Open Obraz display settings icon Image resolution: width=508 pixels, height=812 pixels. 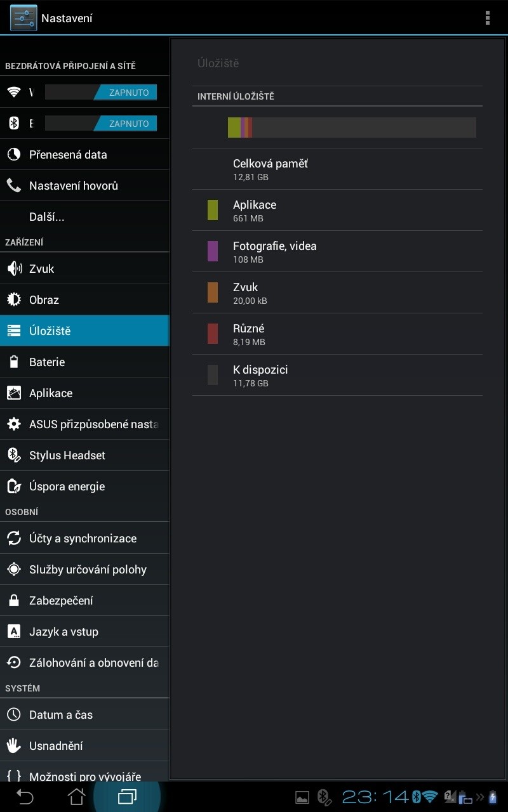point(14,299)
